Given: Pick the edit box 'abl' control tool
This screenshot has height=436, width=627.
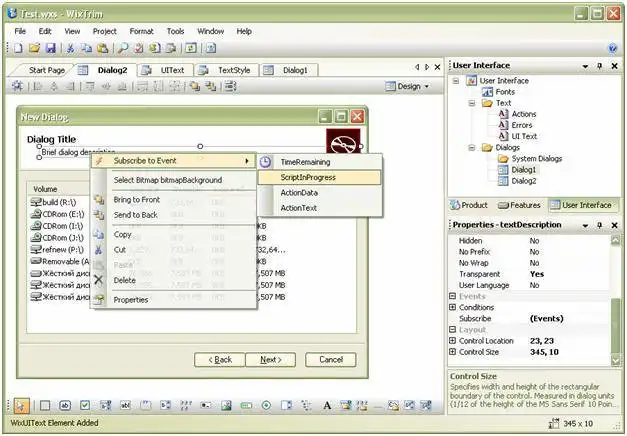Looking at the screenshot, I should click(126, 405).
